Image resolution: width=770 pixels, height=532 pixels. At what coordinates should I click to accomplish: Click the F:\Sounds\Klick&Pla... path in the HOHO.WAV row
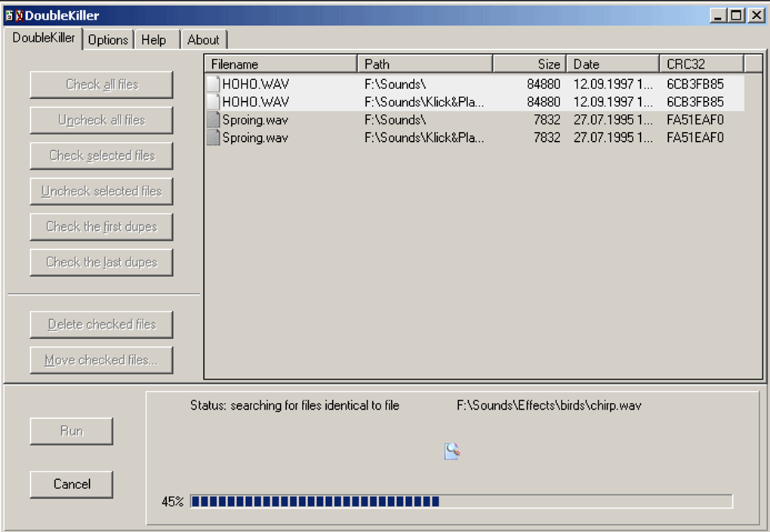(x=424, y=102)
